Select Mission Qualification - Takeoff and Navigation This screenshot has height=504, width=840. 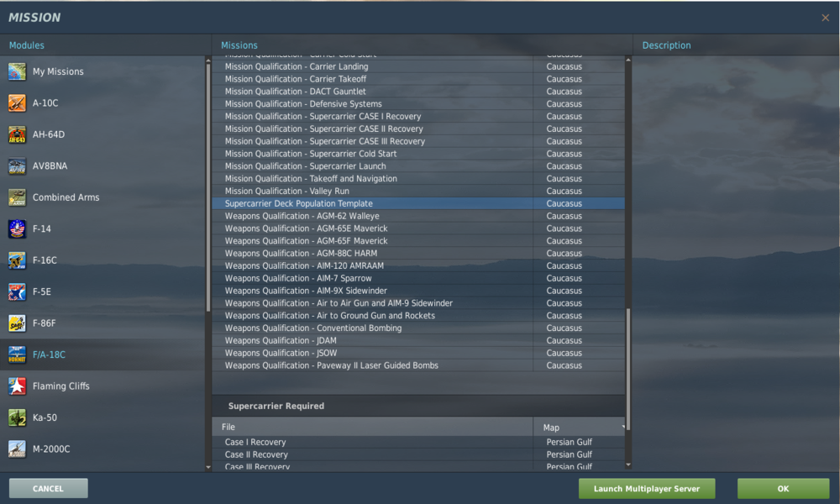417,178
